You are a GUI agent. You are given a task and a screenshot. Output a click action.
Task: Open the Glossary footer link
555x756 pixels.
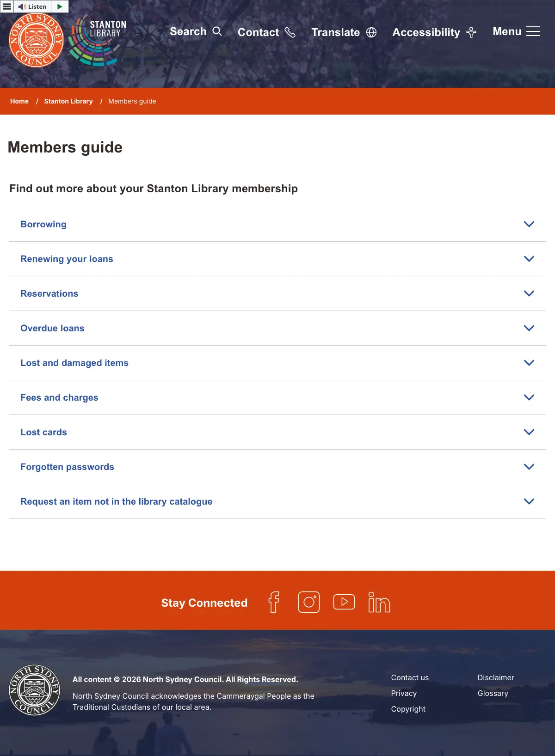point(493,693)
